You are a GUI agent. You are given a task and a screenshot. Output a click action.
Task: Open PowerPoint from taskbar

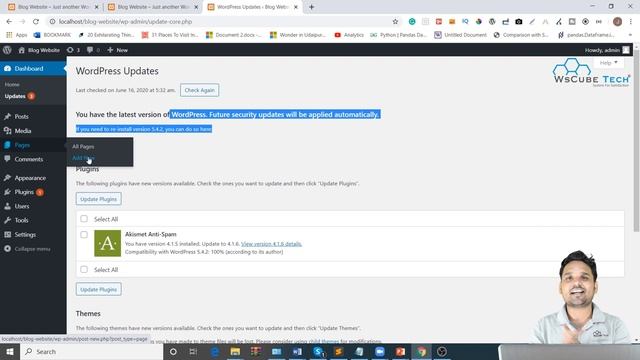point(400,351)
